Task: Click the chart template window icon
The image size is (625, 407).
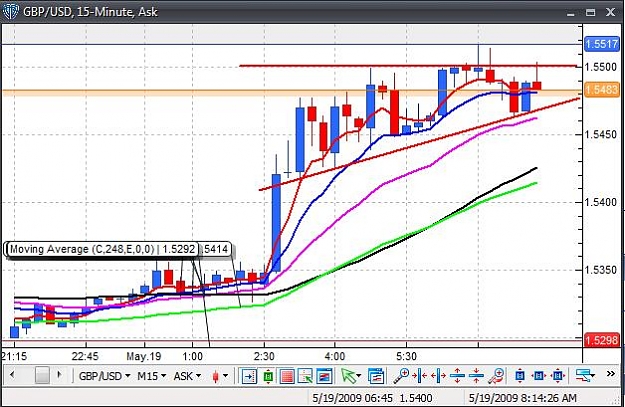Action: pos(324,376)
